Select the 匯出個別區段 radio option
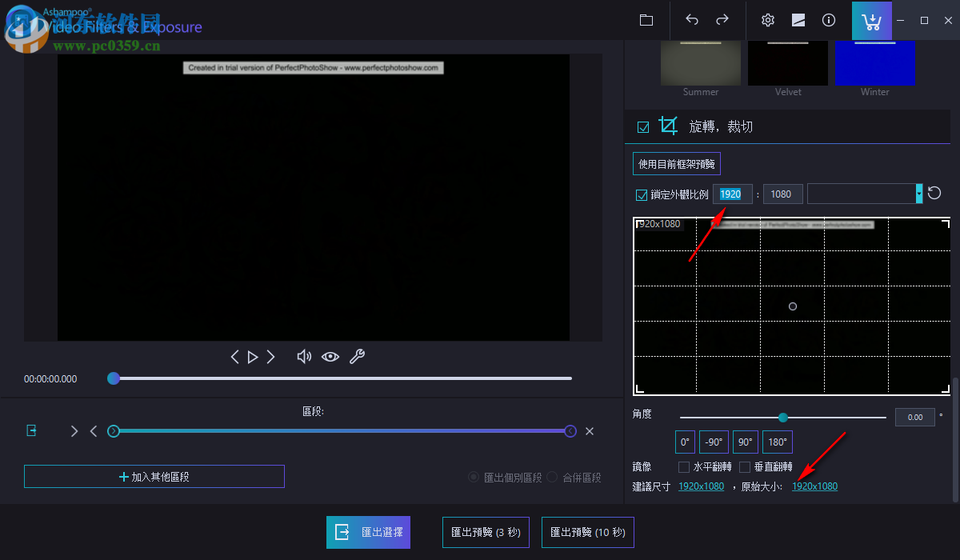 472,478
